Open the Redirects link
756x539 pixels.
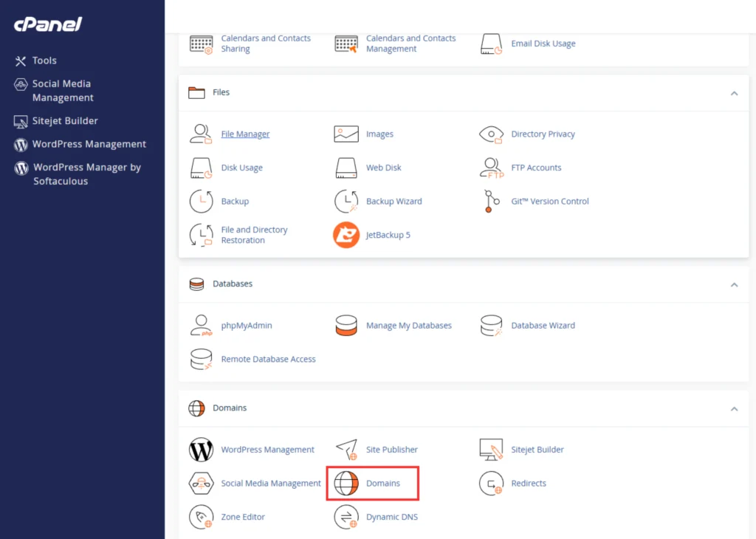[x=529, y=484]
